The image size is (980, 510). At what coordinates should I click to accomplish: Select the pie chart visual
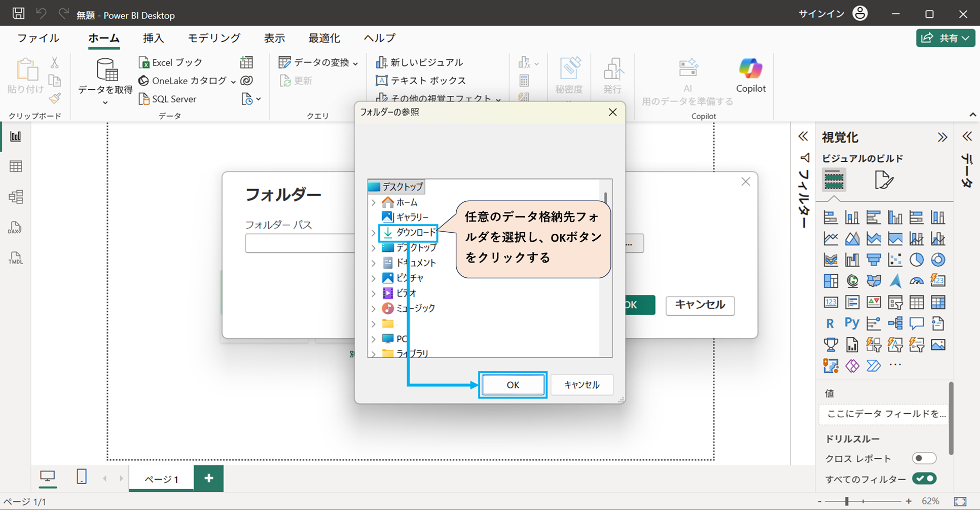pyautogui.click(x=917, y=259)
